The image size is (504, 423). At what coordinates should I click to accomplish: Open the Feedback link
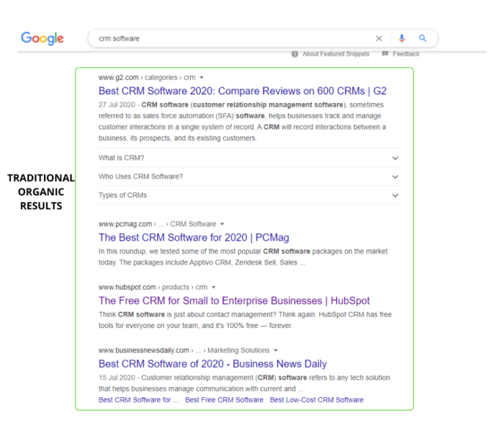pyautogui.click(x=406, y=54)
